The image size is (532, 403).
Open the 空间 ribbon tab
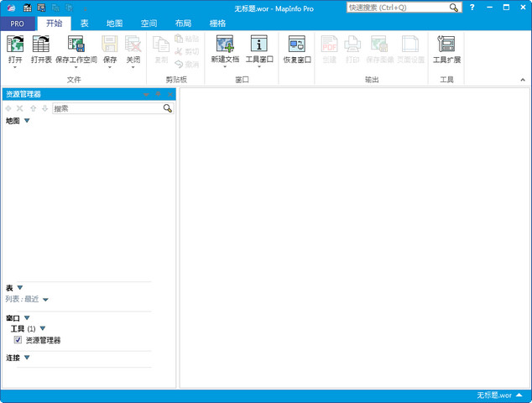149,24
